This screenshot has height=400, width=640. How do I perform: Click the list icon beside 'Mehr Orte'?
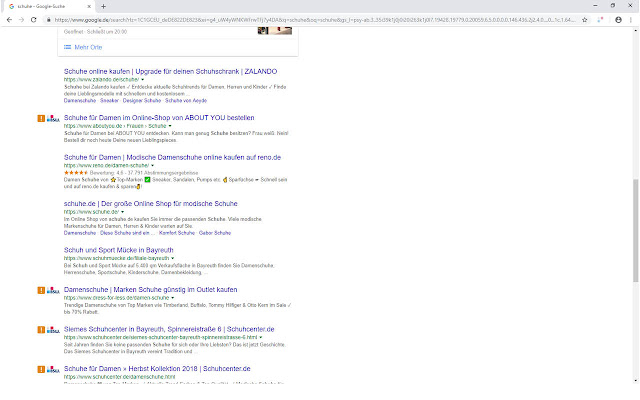(67, 47)
